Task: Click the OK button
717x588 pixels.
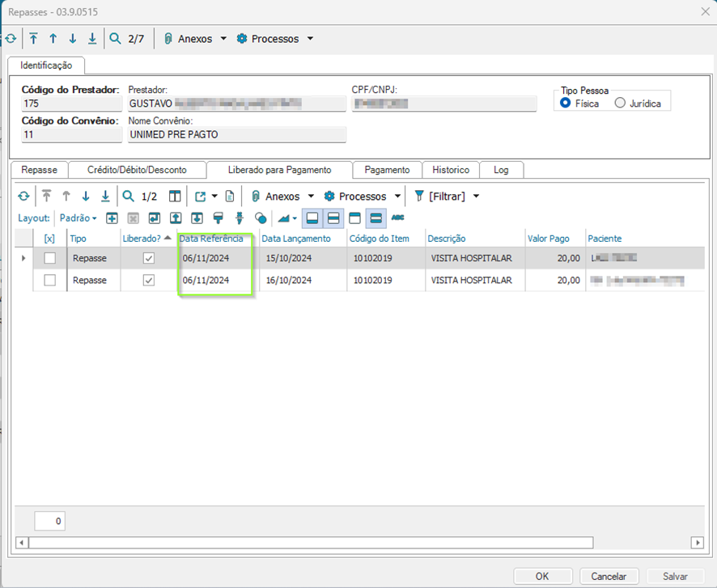Action: coord(542,577)
